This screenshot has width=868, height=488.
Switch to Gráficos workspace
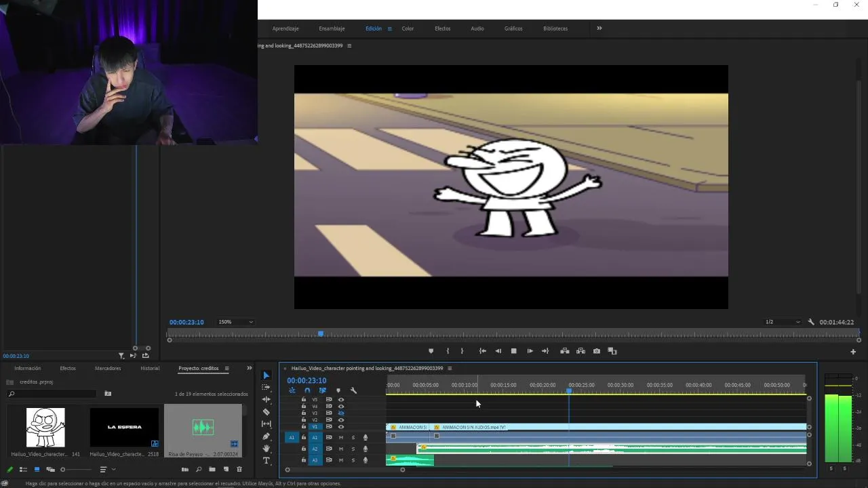pos(513,28)
